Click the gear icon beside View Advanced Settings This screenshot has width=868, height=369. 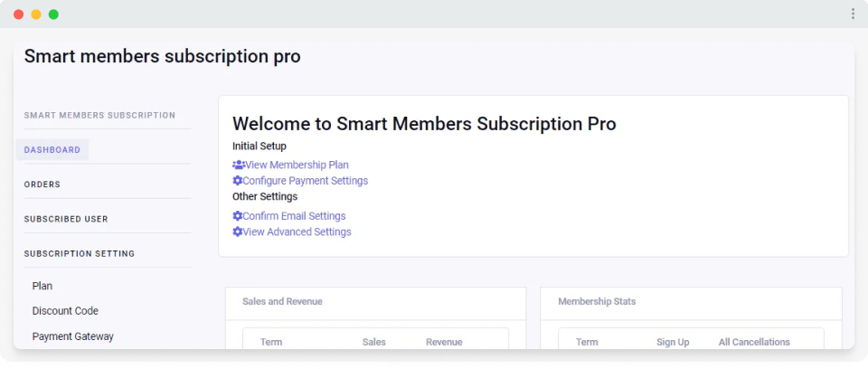(238, 232)
